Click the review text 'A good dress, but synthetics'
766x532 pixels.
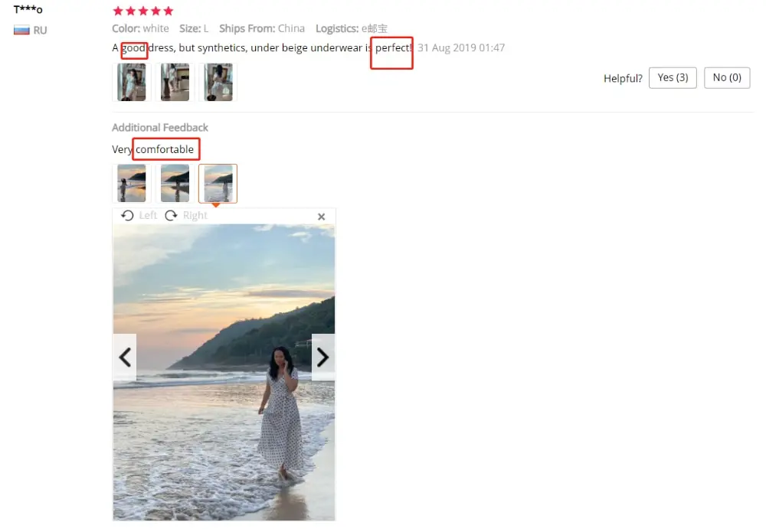tap(178, 47)
